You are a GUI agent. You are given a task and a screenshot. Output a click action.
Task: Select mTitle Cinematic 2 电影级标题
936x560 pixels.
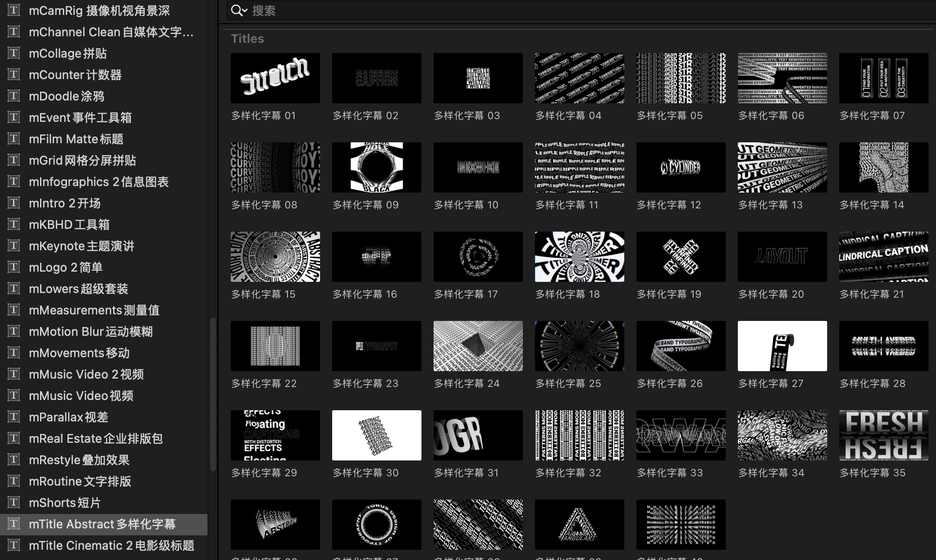tap(104, 545)
